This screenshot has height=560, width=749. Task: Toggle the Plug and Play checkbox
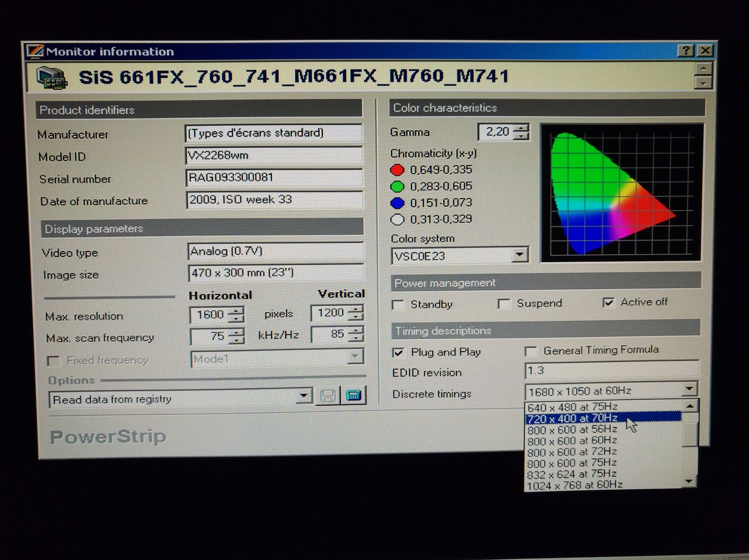[398, 353]
